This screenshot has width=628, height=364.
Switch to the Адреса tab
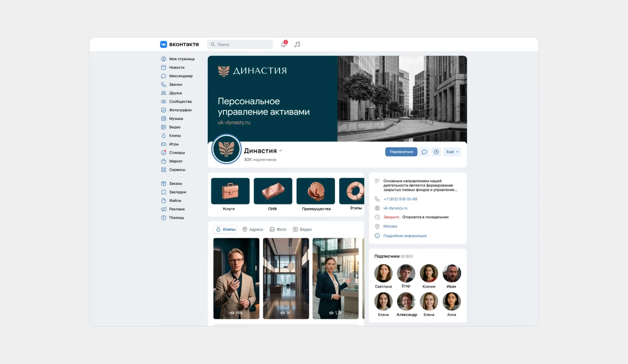tap(253, 230)
